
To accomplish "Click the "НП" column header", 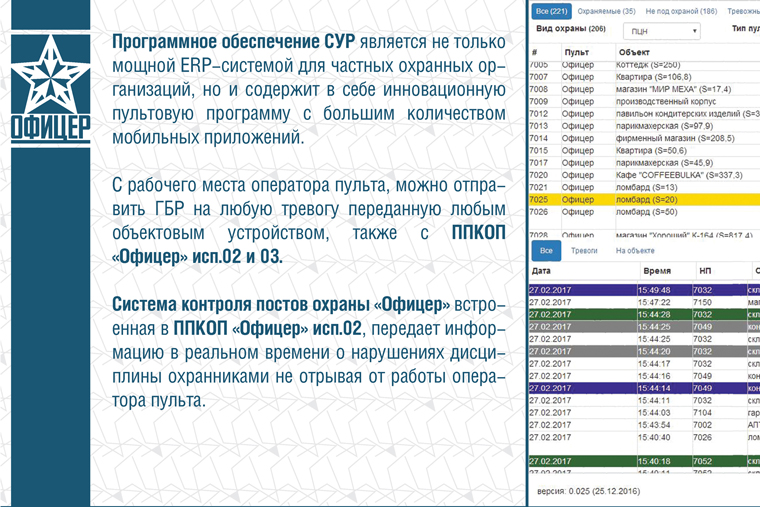I will [x=705, y=271].
